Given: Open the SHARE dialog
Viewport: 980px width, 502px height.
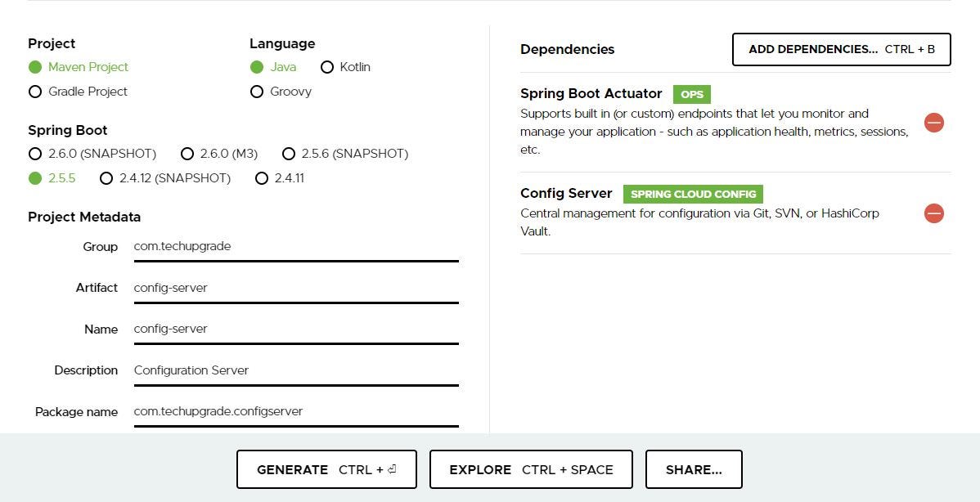Looking at the screenshot, I should (x=694, y=469).
